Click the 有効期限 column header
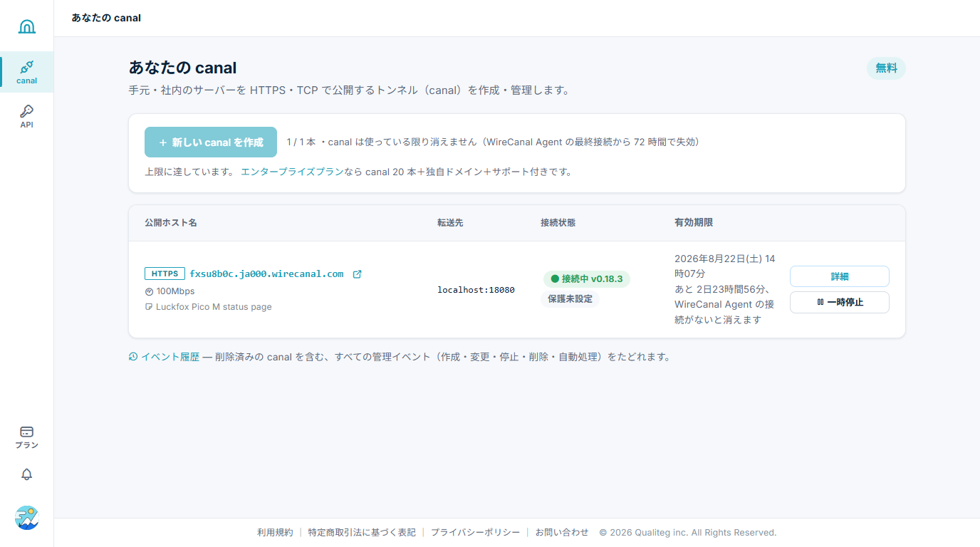Viewport: 980px width, 547px height. coord(694,223)
